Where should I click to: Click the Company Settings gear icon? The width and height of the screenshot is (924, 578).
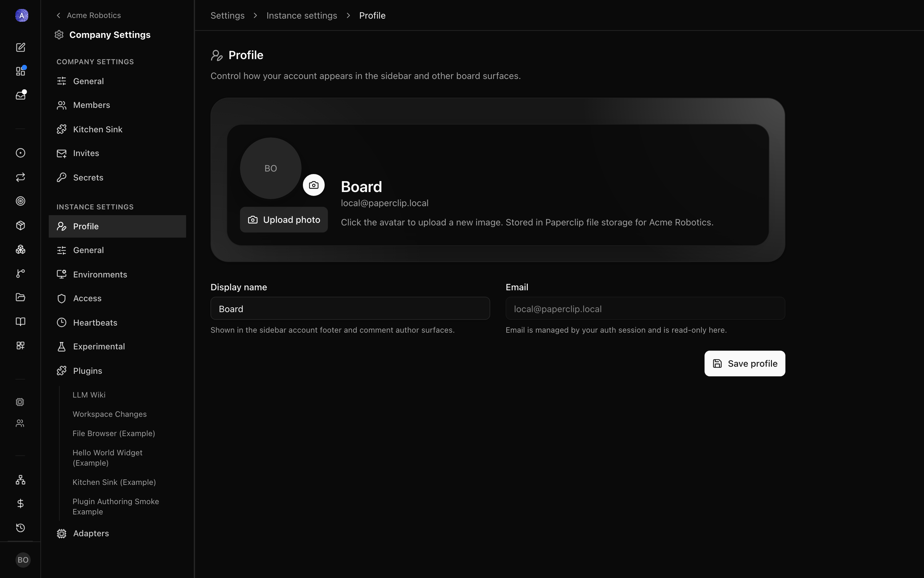[59, 35]
